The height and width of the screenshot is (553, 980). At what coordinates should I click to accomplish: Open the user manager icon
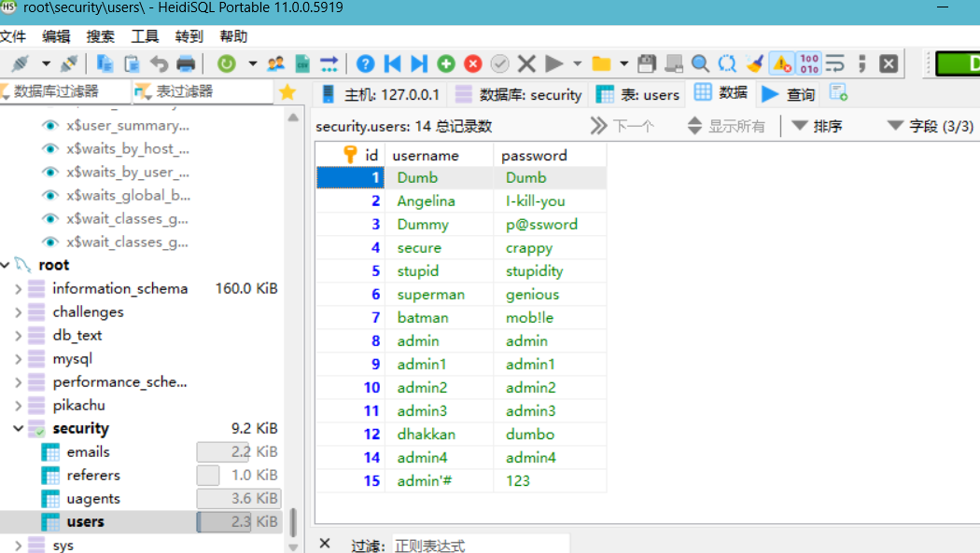click(275, 63)
